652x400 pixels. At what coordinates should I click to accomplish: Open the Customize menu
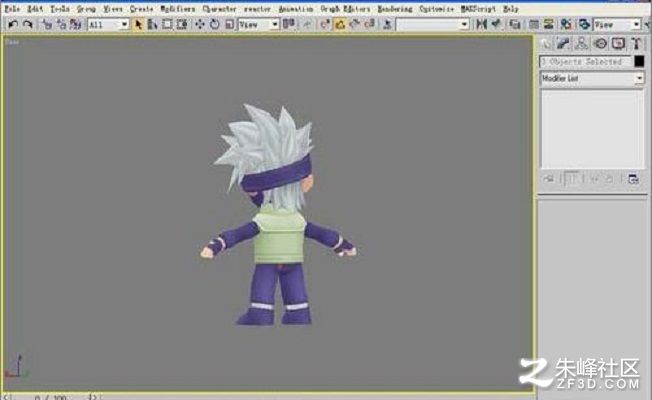[x=436, y=9]
